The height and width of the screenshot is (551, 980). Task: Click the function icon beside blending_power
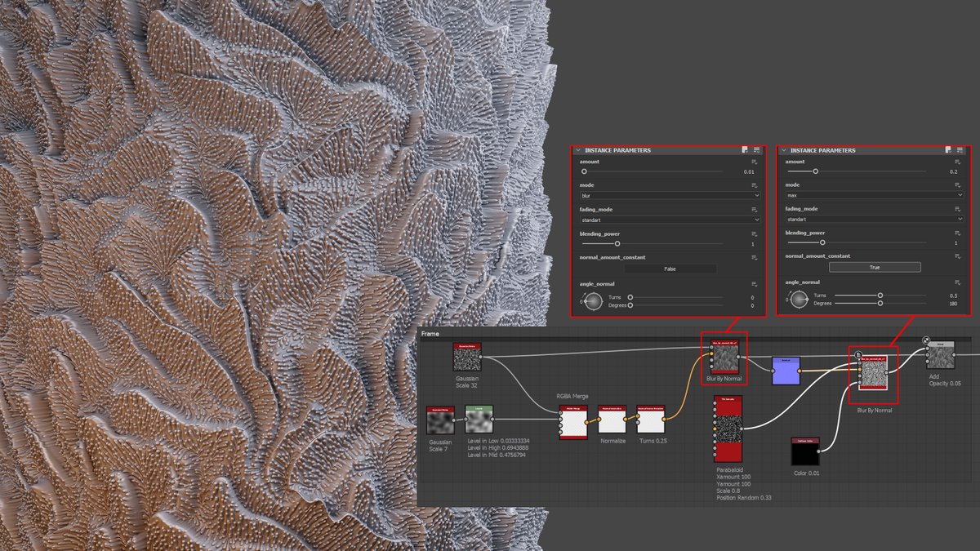pos(754,233)
